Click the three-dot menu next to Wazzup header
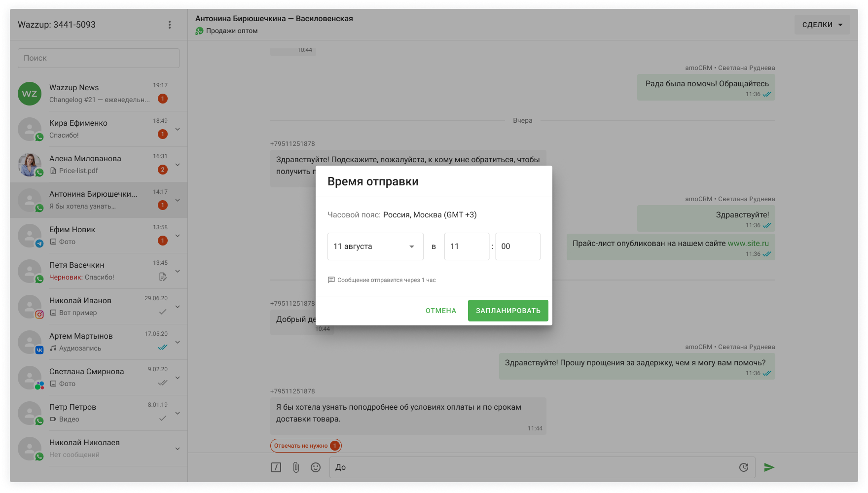This screenshot has width=868, height=493. [x=170, y=25]
